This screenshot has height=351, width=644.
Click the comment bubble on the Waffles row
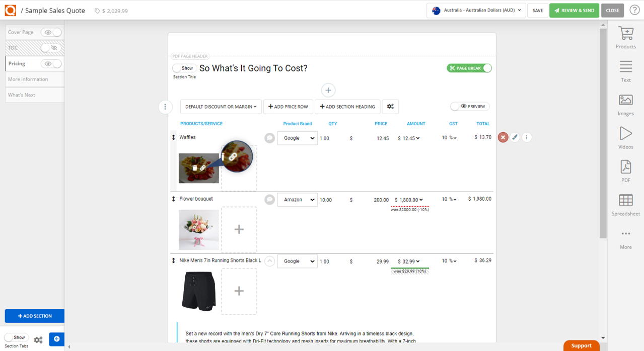269,138
